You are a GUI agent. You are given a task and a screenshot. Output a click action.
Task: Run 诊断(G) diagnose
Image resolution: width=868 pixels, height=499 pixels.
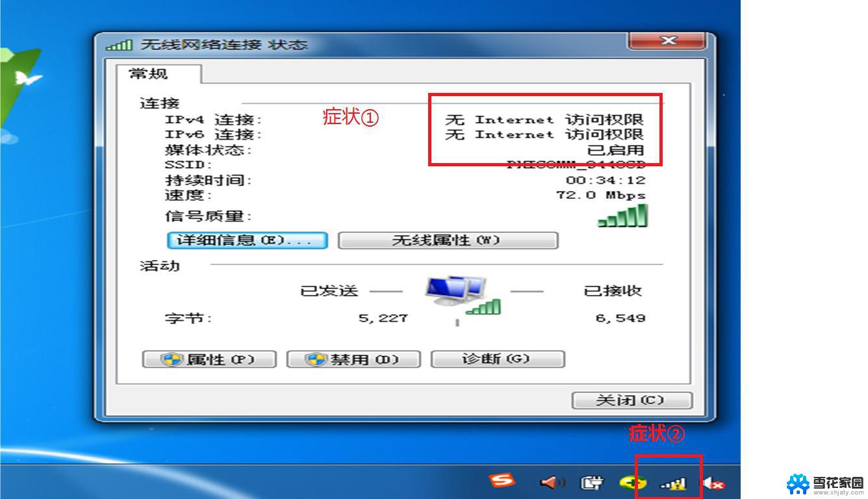point(498,359)
